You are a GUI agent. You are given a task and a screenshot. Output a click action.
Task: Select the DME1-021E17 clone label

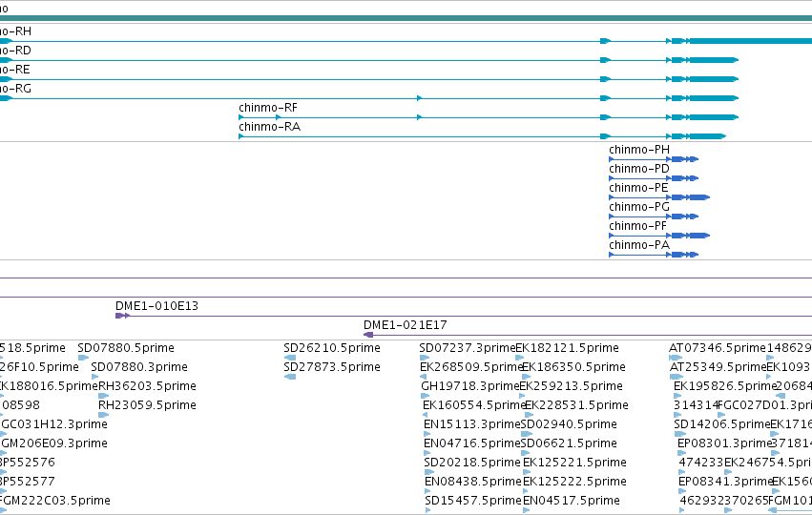tap(405, 325)
